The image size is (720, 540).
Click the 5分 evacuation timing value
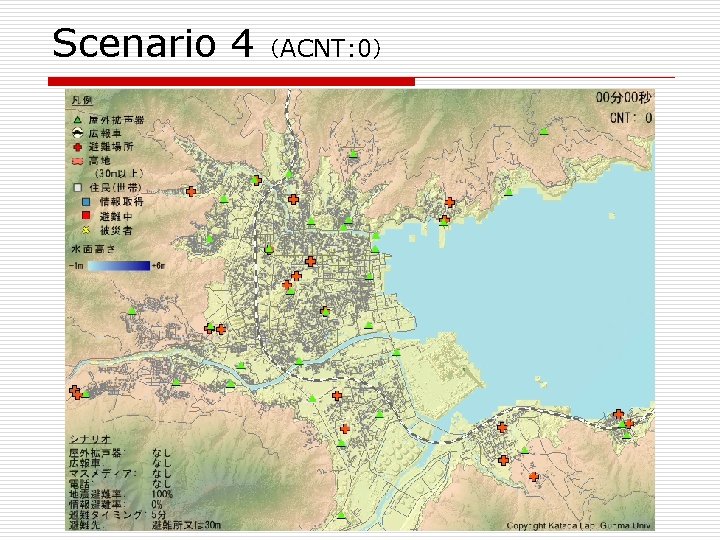pos(159,514)
